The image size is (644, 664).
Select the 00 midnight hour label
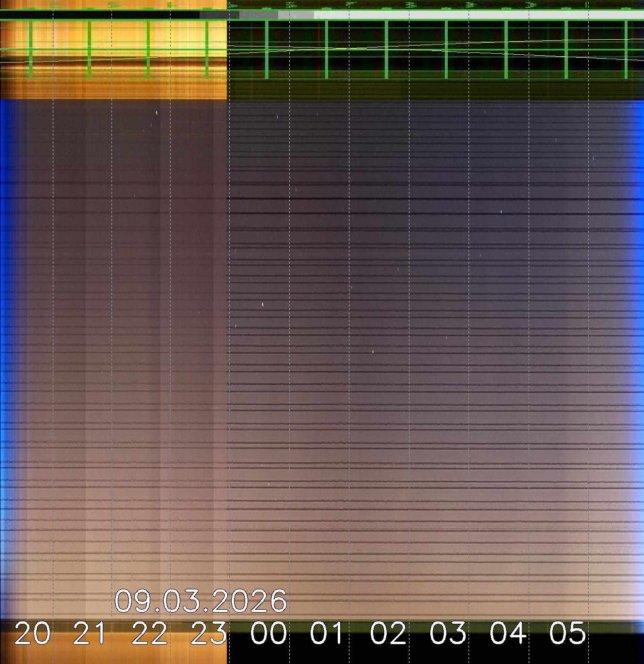click(x=269, y=633)
